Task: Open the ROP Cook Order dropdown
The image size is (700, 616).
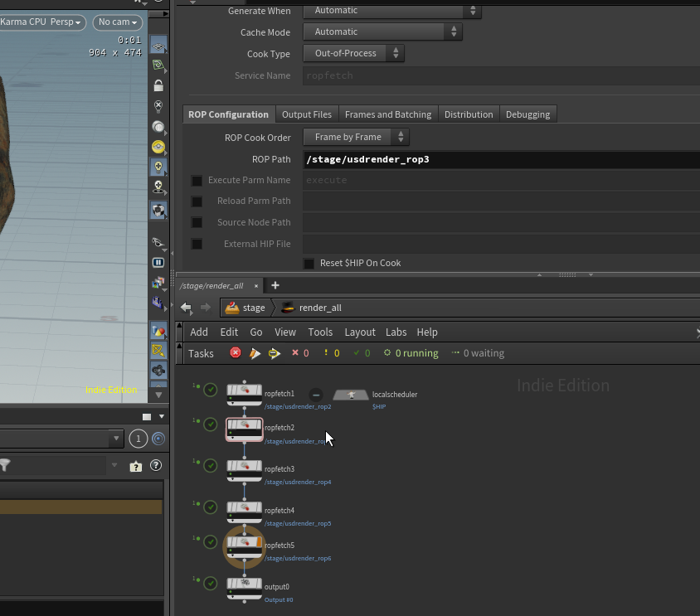Action: [356, 137]
